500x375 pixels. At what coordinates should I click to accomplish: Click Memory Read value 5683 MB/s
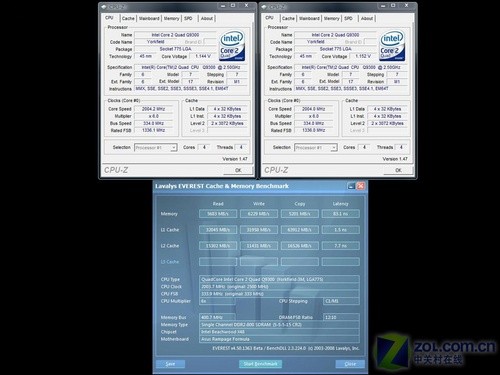[x=218, y=214]
